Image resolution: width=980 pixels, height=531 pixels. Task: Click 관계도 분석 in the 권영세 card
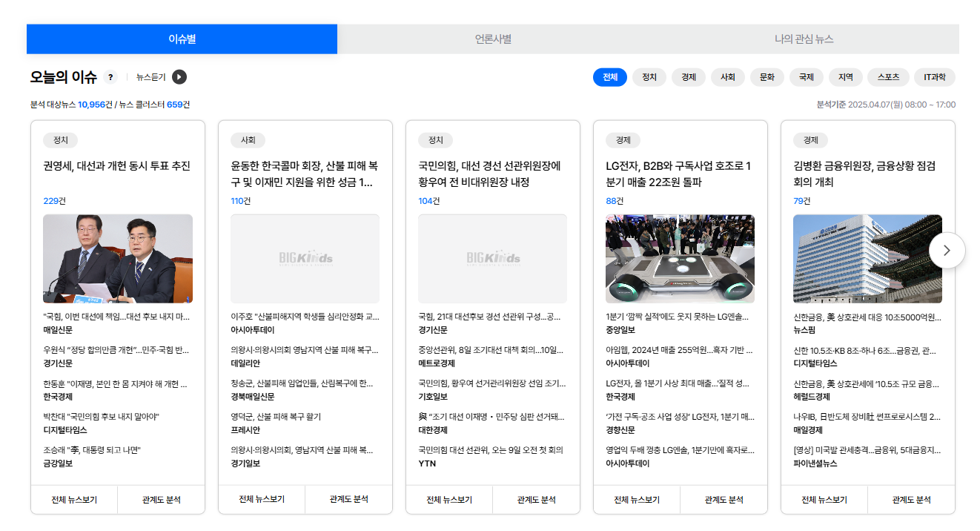click(162, 500)
